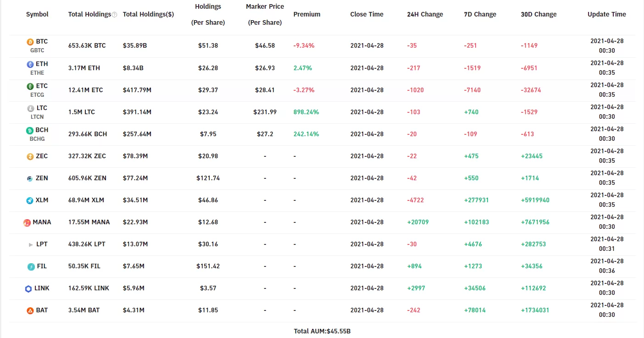Open the GBTC symbol link
Image resolution: width=644 pixels, height=338 pixels.
click(37, 50)
